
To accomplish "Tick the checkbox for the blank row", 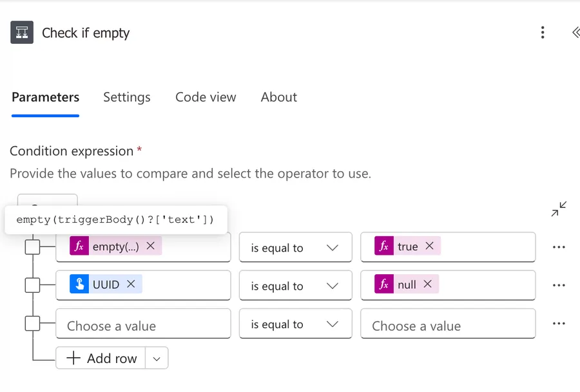I will coord(32,324).
